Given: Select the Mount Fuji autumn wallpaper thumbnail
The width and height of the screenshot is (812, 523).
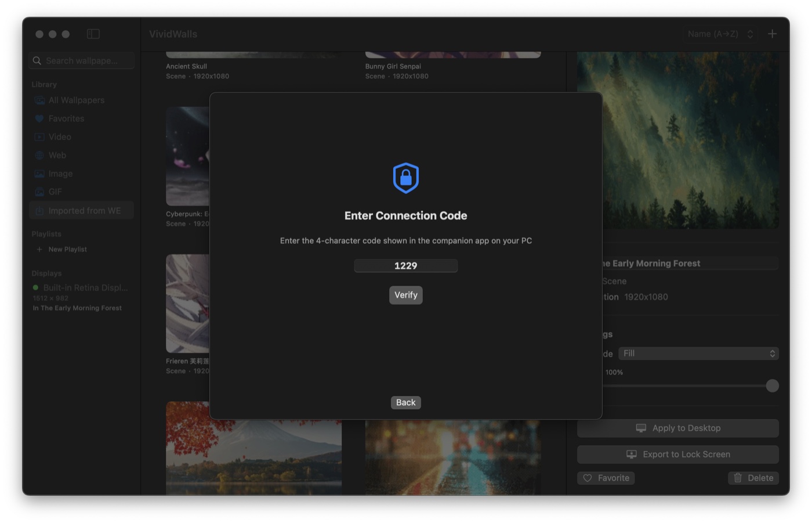Looking at the screenshot, I should click(253, 457).
